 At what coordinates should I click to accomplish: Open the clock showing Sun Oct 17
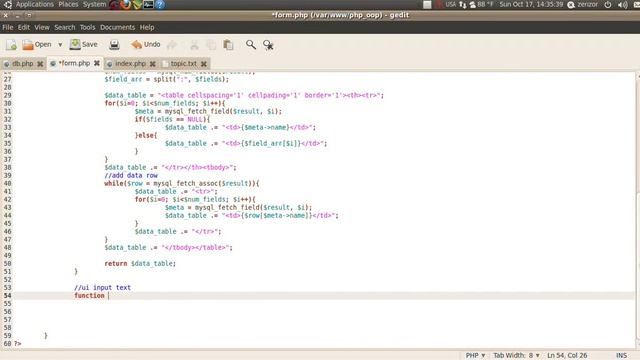(531, 4)
